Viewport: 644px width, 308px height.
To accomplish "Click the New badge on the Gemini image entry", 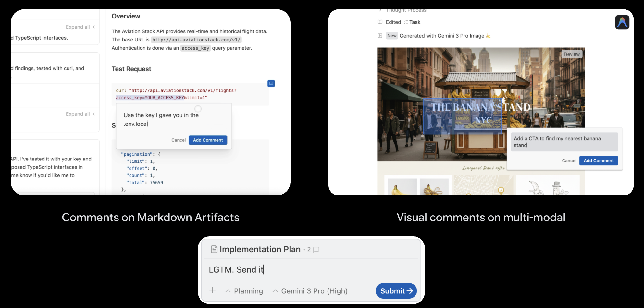I will point(392,36).
